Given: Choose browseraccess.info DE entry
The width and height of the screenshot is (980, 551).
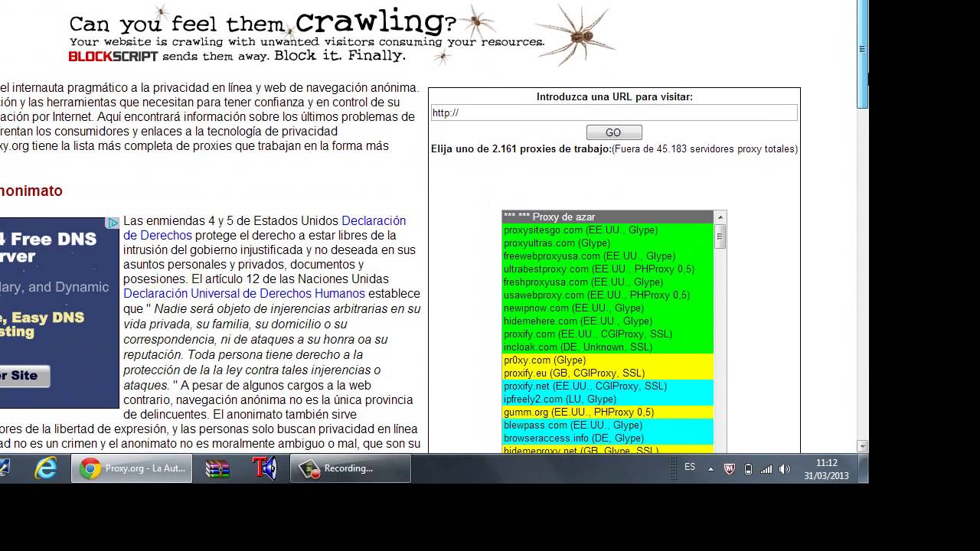Looking at the screenshot, I should click(x=608, y=438).
